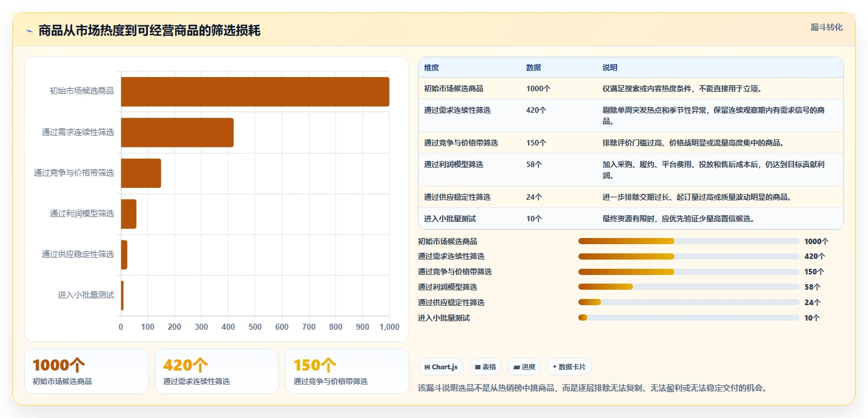Click the description starting 最终资源有限时

pyautogui.click(x=679, y=218)
